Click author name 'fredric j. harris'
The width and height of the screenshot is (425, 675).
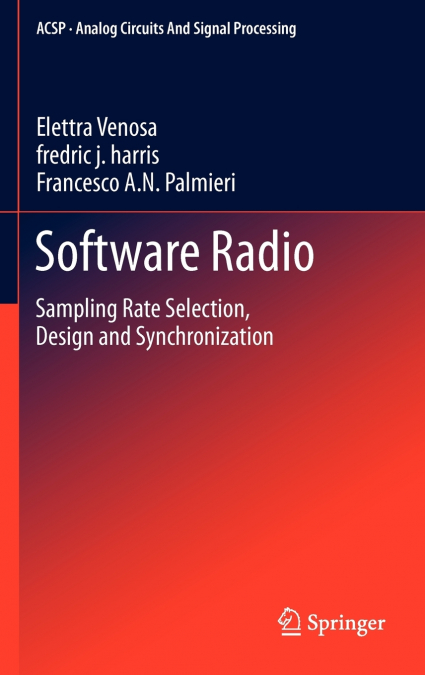click(98, 155)
